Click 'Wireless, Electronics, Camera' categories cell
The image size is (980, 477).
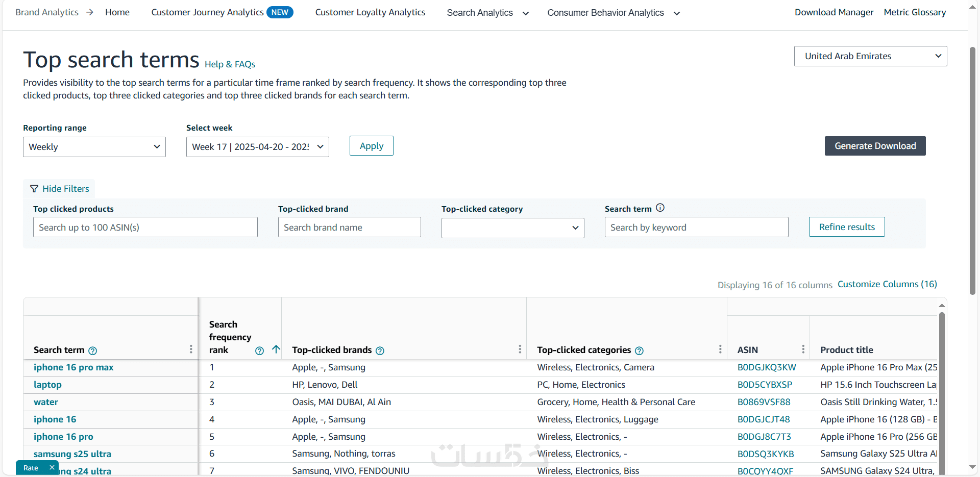pyautogui.click(x=596, y=367)
